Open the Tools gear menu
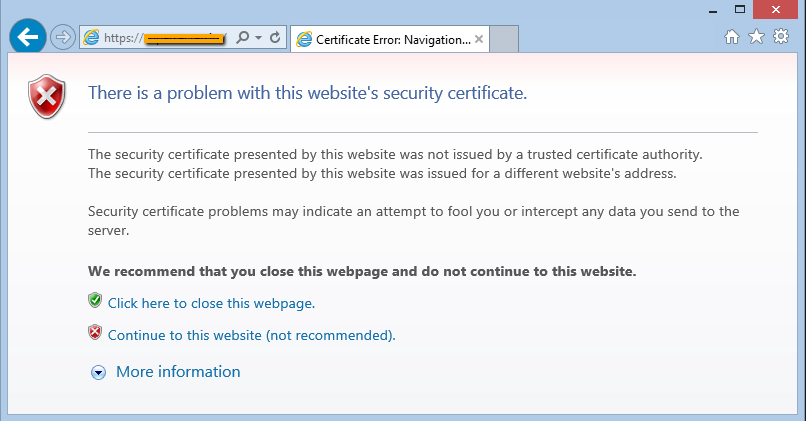The image size is (806, 421). click(x=781, y=37)
